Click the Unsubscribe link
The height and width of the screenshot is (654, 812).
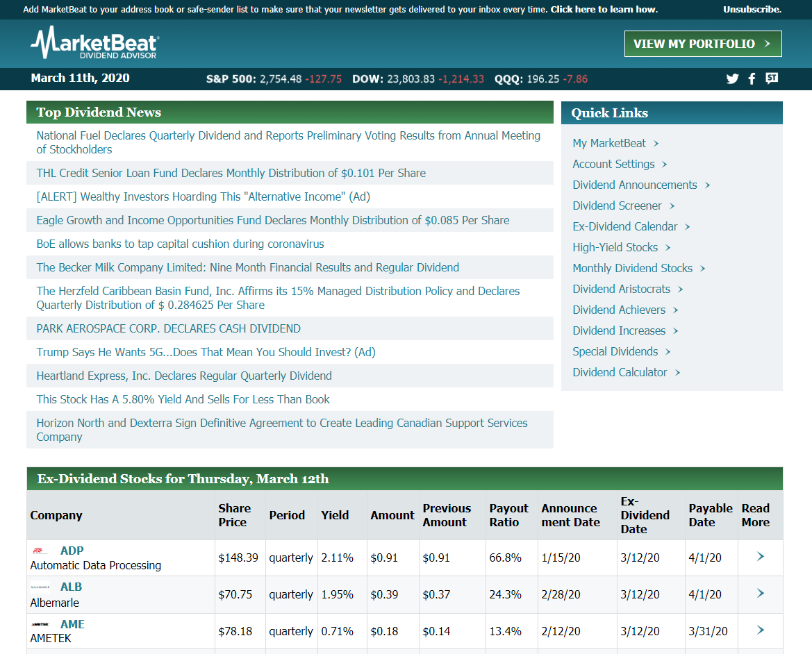(x=752, y=10)
